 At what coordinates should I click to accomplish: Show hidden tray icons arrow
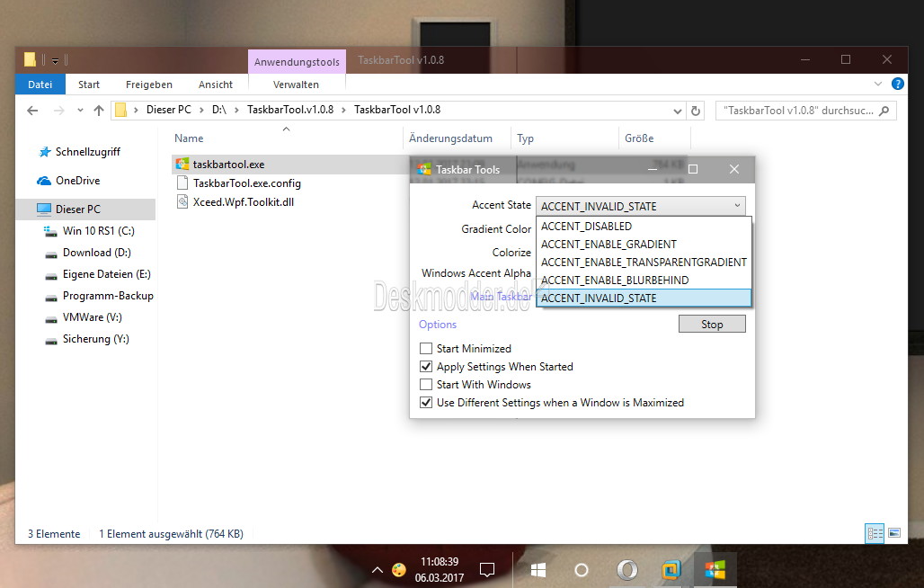tap(378, 570)
